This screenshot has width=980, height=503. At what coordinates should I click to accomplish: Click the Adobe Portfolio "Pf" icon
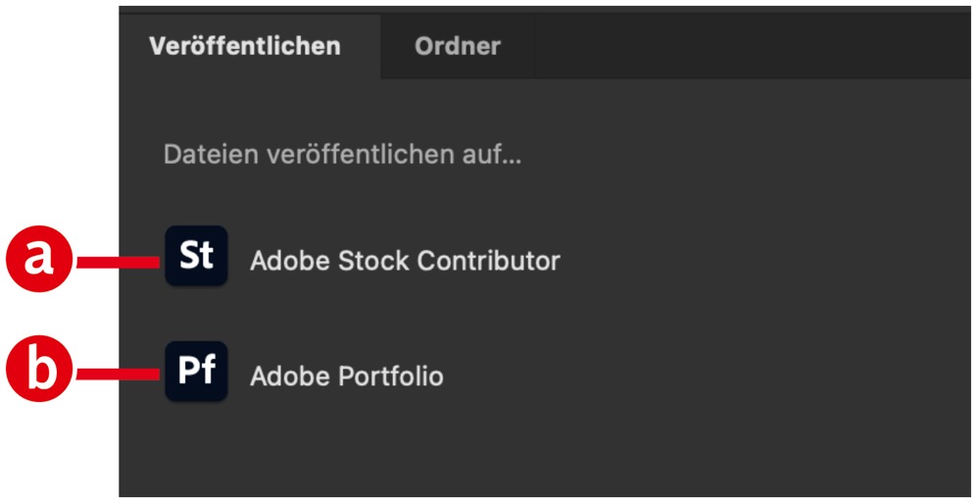point(196,372)
